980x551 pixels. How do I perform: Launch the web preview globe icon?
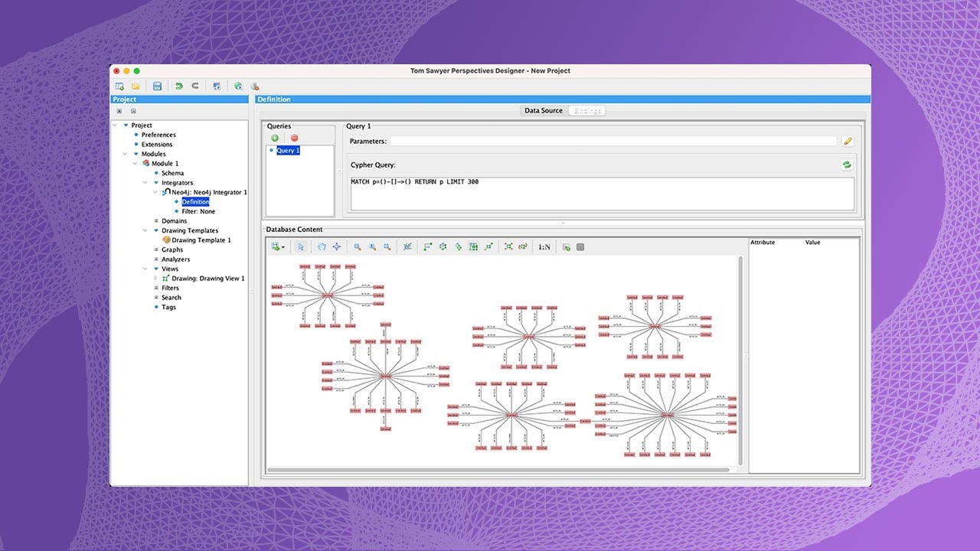[x=238, y=86]
